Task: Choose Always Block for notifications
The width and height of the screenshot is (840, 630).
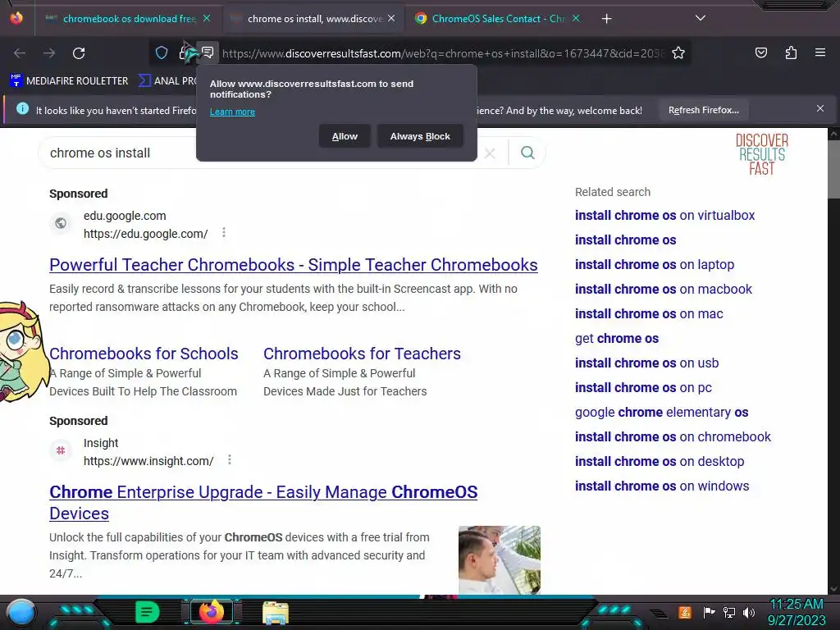Action: point(420,136)
